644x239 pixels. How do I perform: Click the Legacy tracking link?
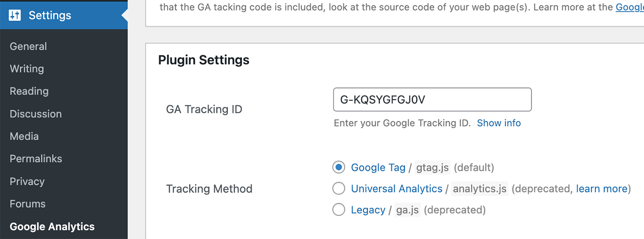[368, 210]
